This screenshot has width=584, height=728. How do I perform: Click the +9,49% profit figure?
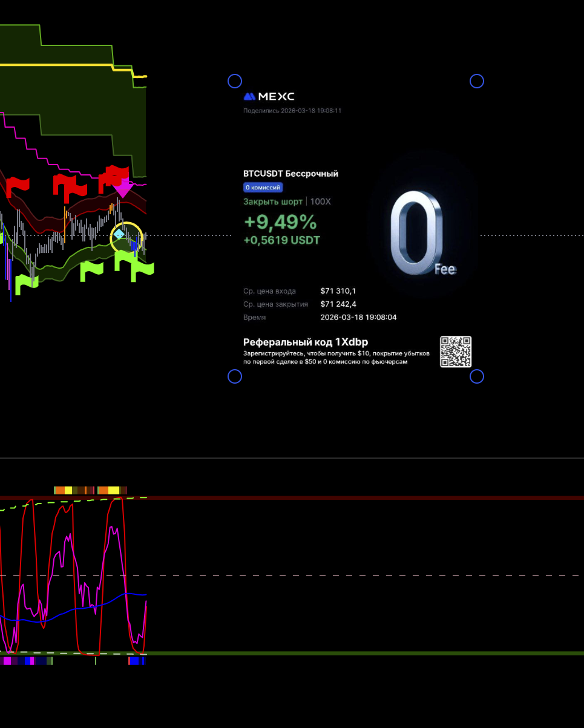[280, 222]
